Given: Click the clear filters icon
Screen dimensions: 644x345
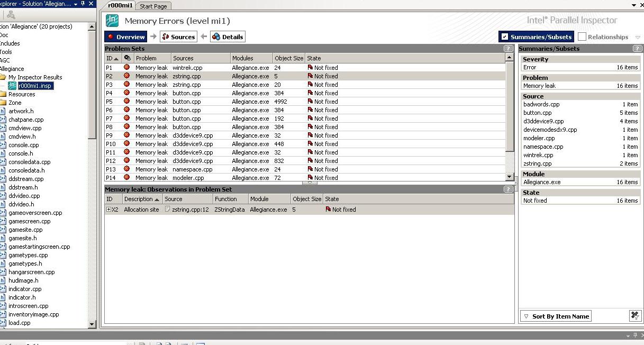Looking at the screenshot, I should pyautogui.click(x=635, y=316).
